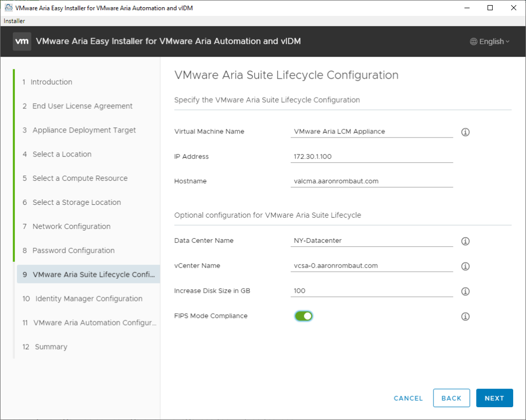Screen dimensions: 526x420
Task: Focus the IP Address text field
Action: 371,157
